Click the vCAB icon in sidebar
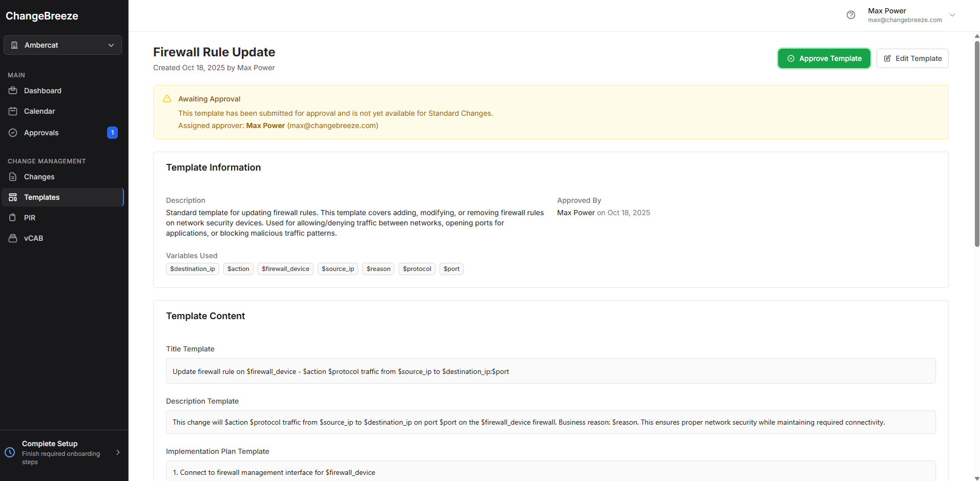The height and width of the screenshot is (481, 980). (13, 238)
